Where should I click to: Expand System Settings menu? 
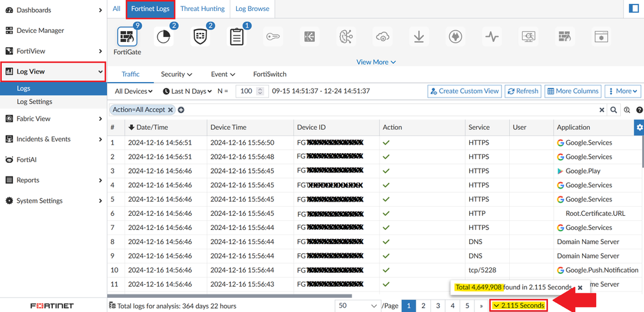click(x=54, y=201)
